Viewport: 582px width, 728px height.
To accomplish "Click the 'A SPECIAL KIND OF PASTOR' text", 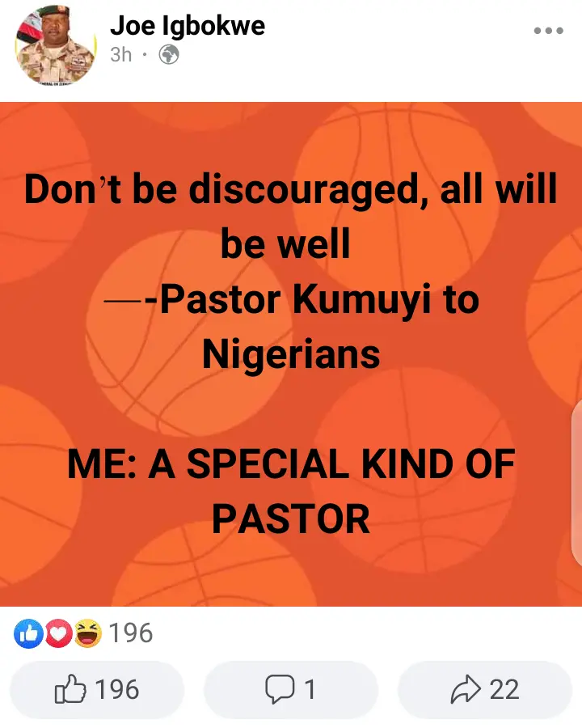I will pos(290,491).
